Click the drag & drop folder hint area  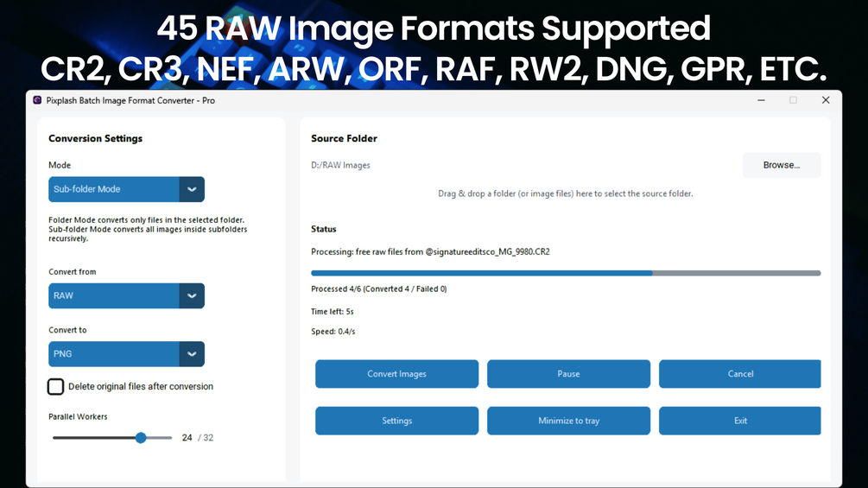click(x=565, y=193)
